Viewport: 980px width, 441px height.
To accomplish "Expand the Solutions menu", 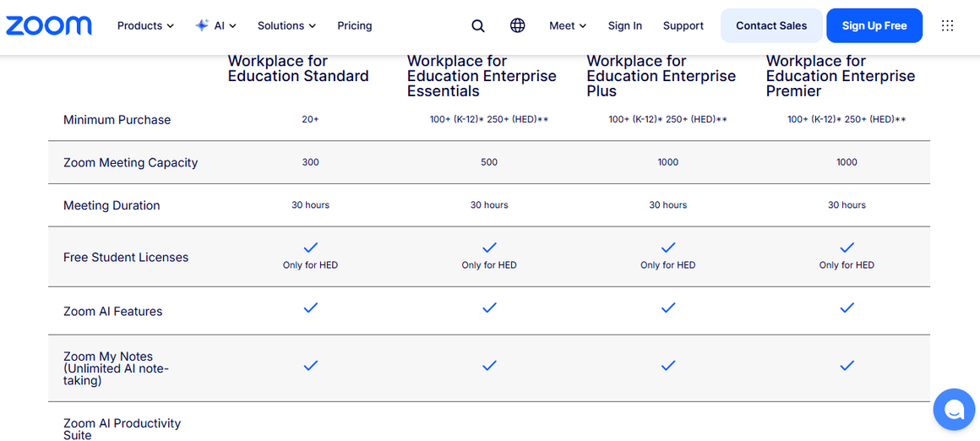I will tap(286, 25).
